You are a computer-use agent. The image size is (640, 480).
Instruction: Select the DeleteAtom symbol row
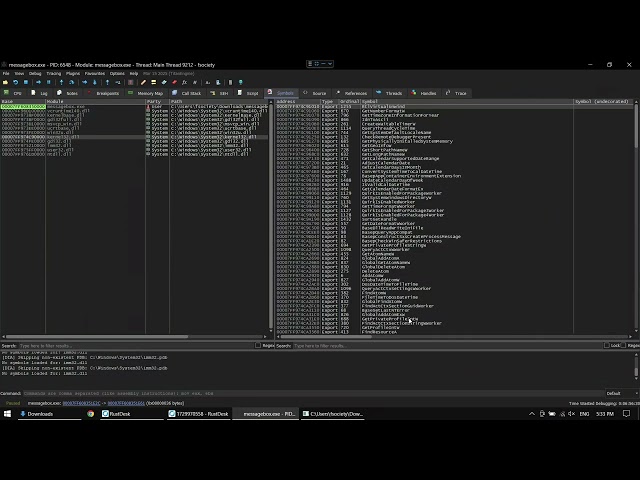pyautogui.click(x=455, y=271)
